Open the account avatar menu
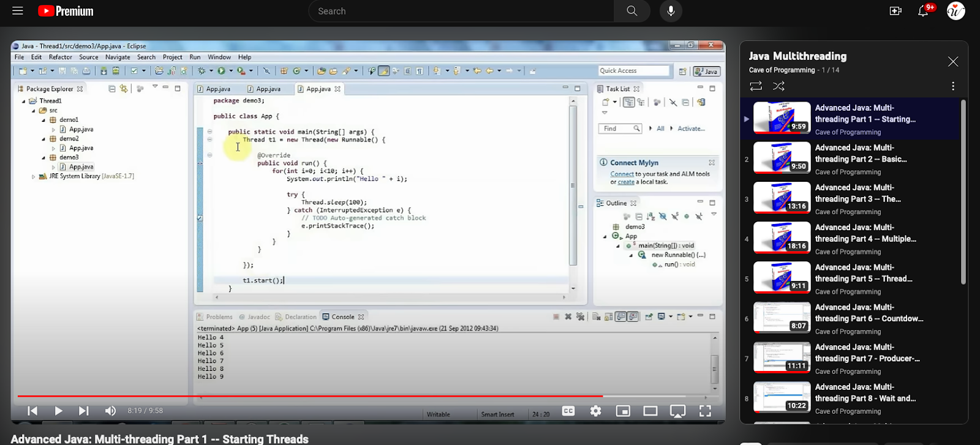Image resolution: width=980 pixels, height=445 pixels. pos(956,11)
